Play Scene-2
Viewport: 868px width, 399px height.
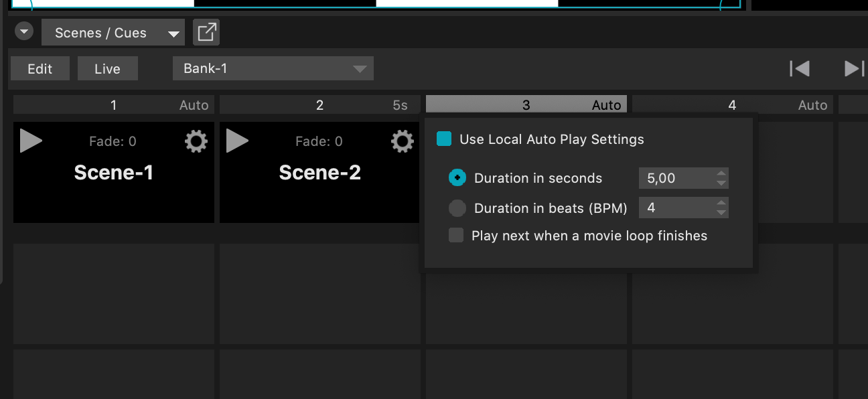[238, 141]
